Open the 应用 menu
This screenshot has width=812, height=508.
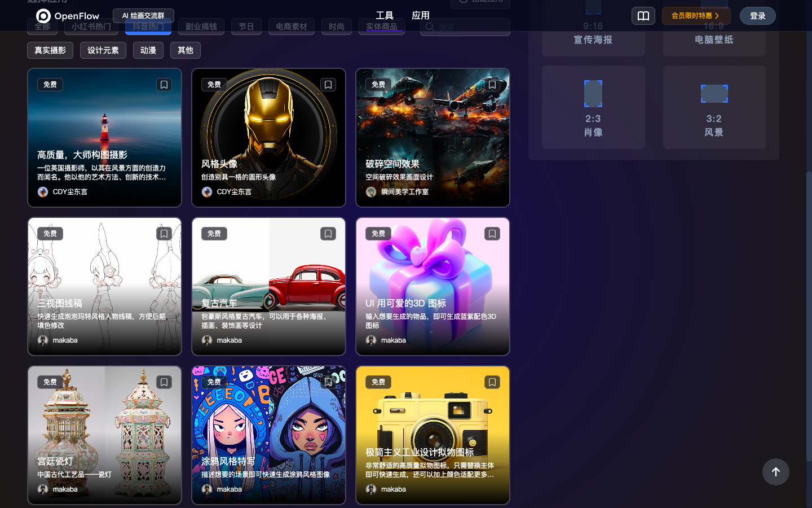coord(421,15)
